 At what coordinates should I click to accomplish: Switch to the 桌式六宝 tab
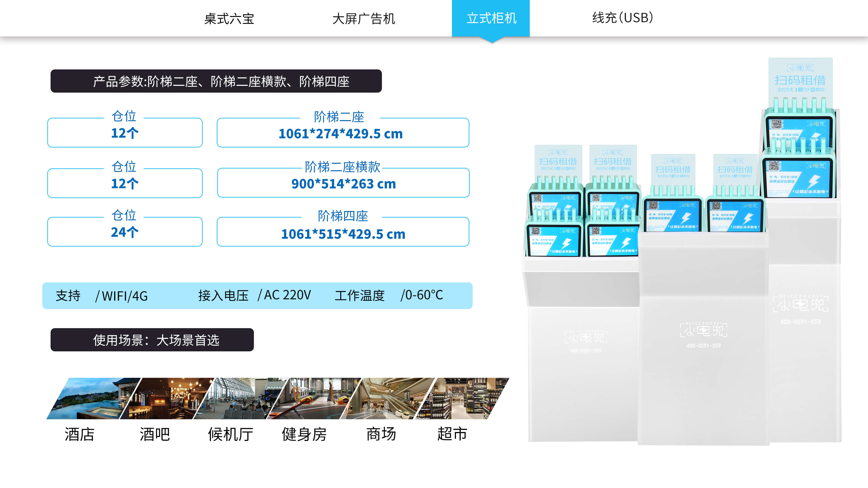click(229, 18)
